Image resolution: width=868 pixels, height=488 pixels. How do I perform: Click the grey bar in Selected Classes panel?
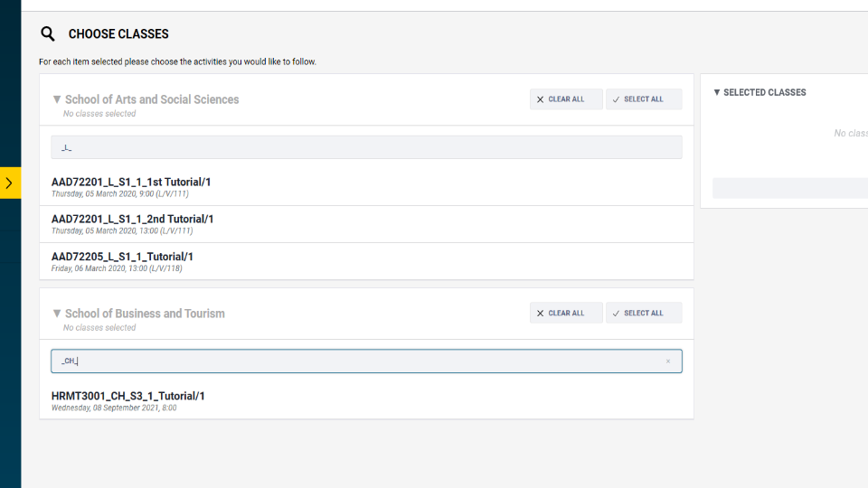790,188
